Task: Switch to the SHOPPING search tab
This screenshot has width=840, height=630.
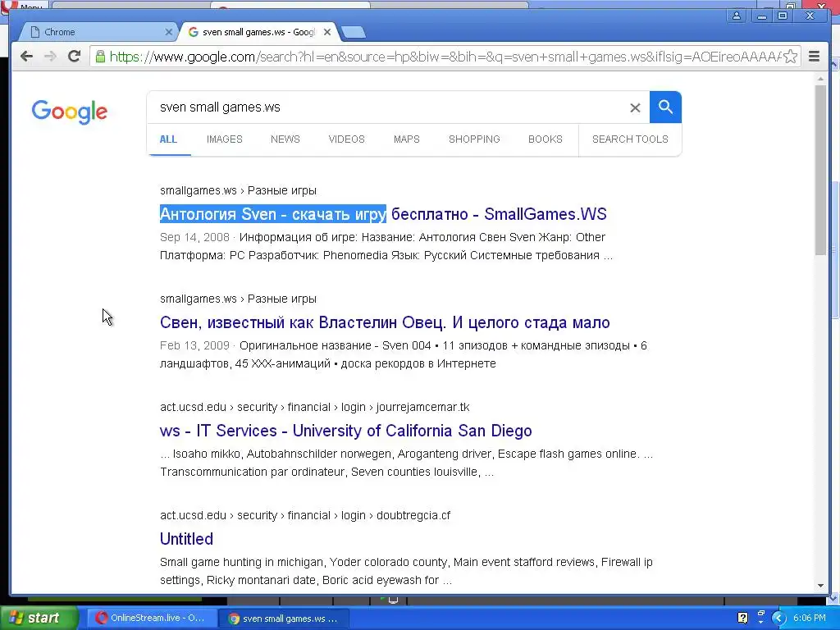Action: (474, 139)
